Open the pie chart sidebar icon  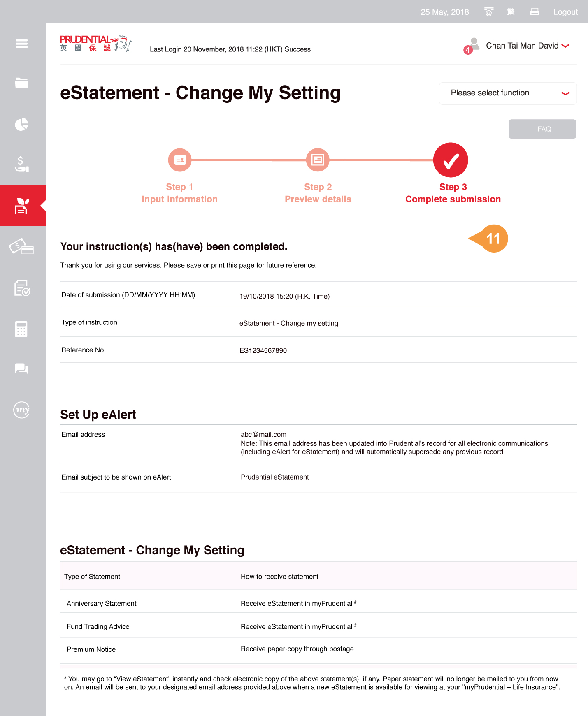click(x=22, y=124)
